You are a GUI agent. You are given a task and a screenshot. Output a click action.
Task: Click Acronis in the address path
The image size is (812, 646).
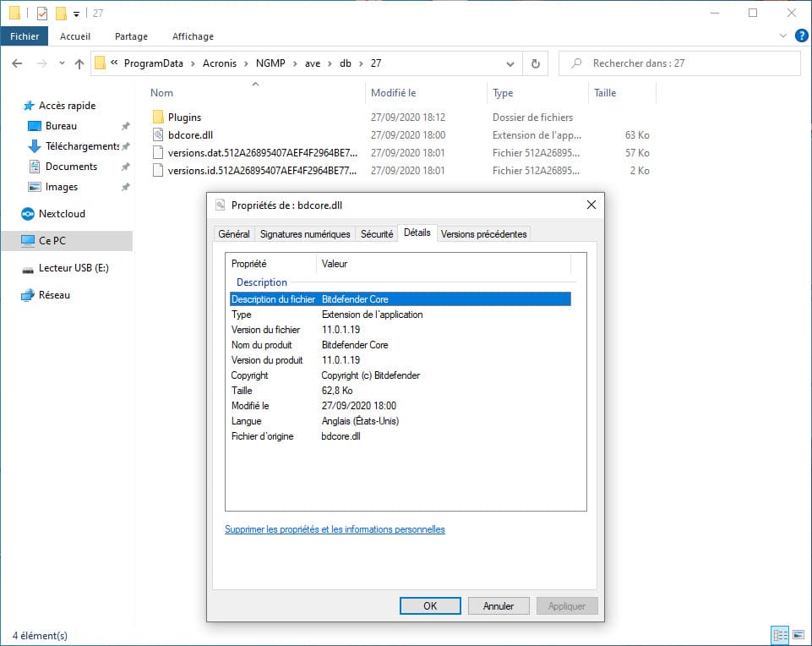220,63
